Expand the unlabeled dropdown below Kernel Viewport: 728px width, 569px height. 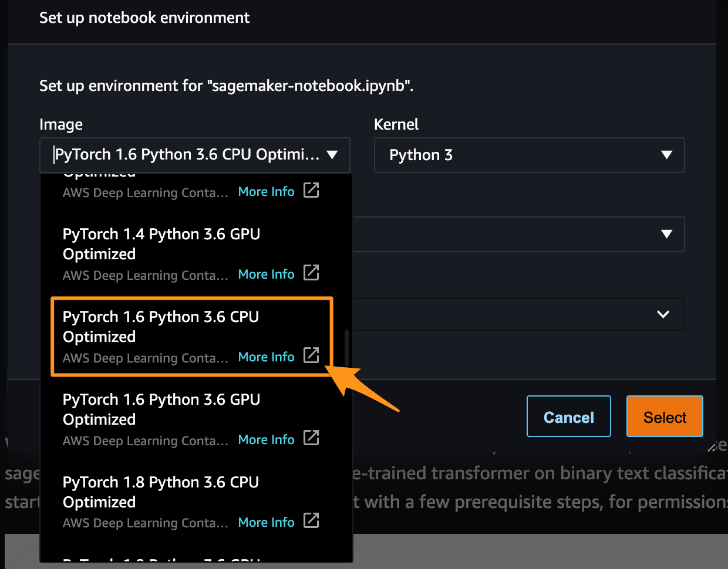(666, 234)
